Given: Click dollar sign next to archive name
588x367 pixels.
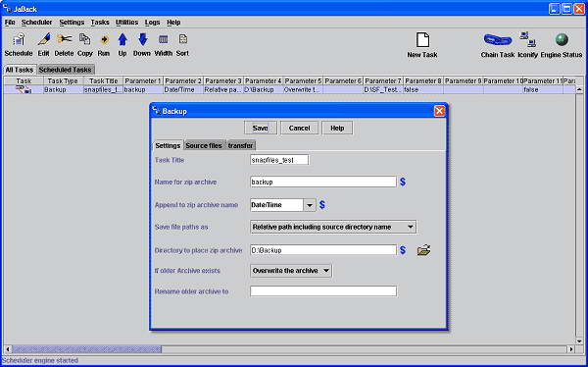Looking at the screenshot, I should click(403, 183).
